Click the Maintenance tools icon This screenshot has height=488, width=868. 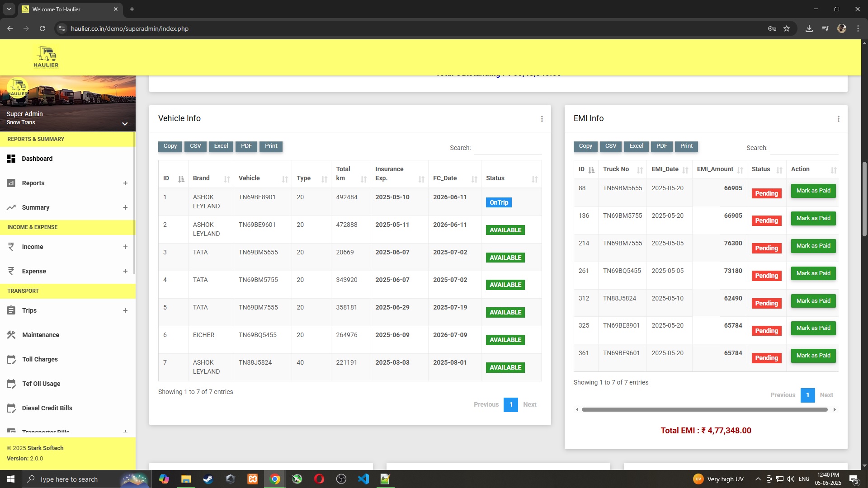[x=11, y=335]
